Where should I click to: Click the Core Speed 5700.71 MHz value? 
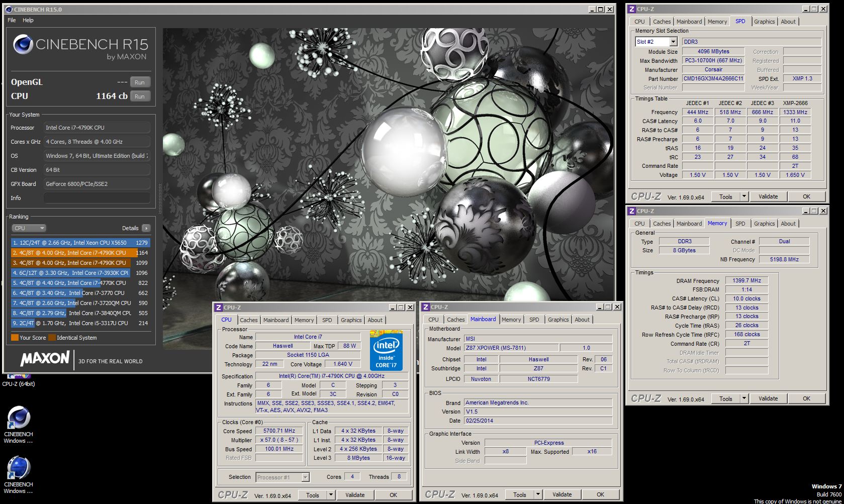pos(279,431)
